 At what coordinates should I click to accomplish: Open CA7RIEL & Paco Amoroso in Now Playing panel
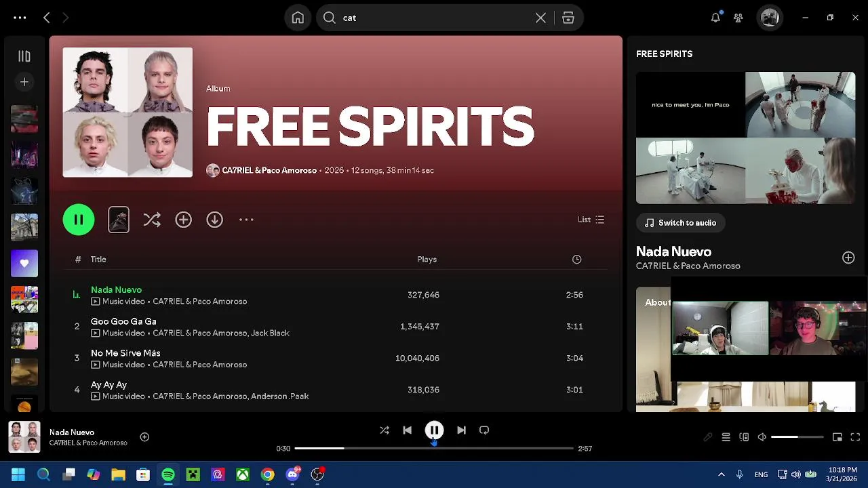(688, 266)
